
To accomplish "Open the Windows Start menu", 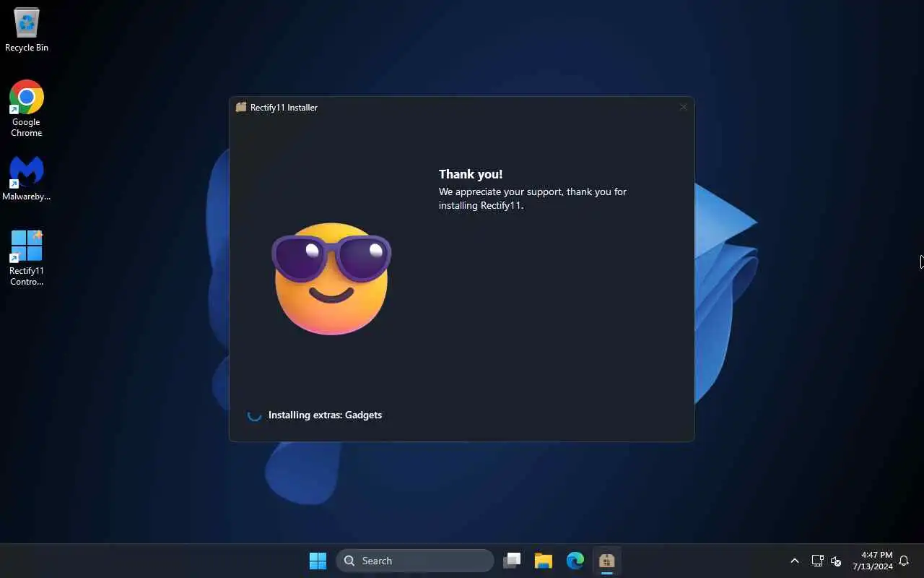I will (318, 561).
